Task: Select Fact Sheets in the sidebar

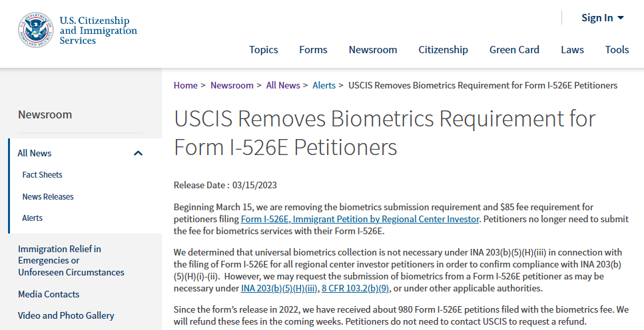Action: (x=43, y=175)
